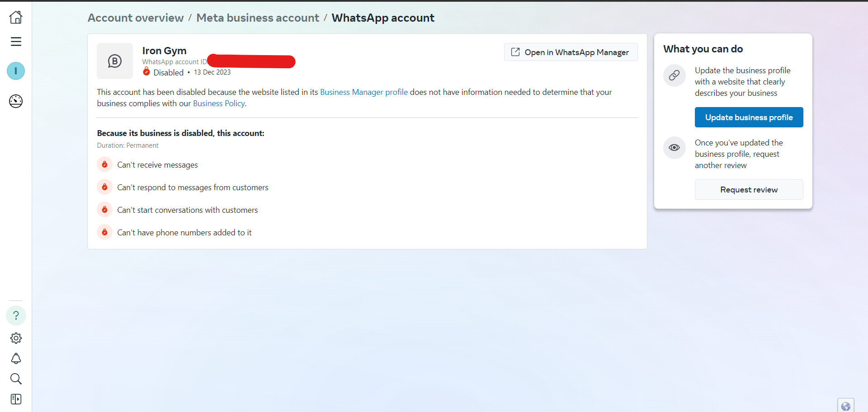
Task: Click icon beside Can't receive messages
Action: pos(104,164)
